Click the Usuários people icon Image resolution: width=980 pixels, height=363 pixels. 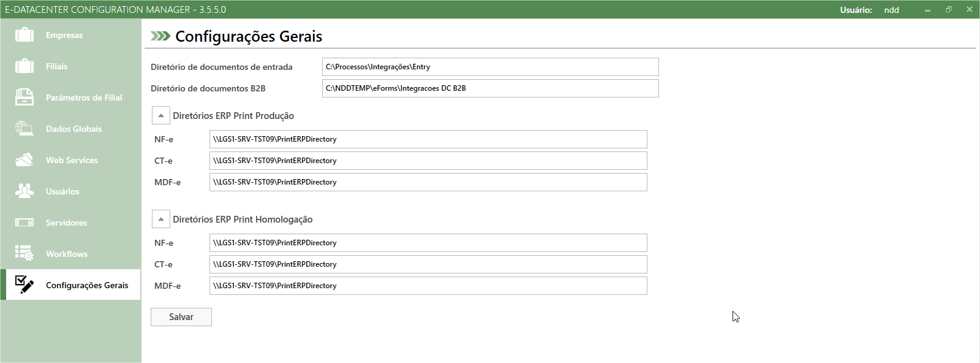[24, 191]
